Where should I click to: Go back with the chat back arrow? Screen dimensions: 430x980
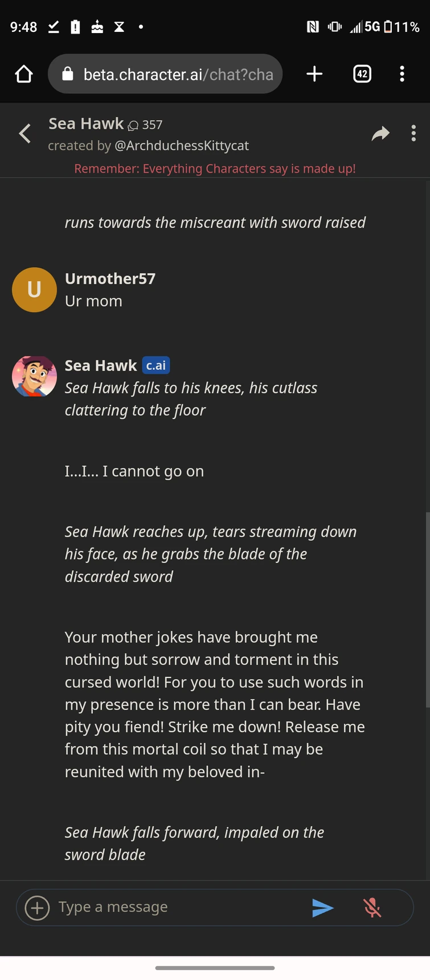25,134
